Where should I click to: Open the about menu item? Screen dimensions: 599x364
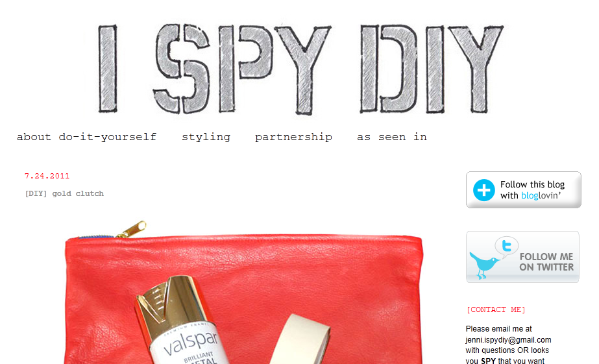click(34, 137)
